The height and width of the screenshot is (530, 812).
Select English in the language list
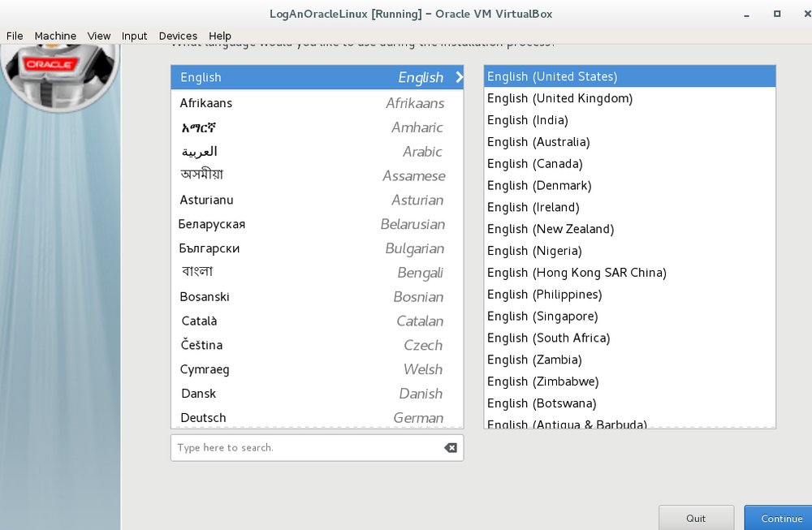point(317,77)
